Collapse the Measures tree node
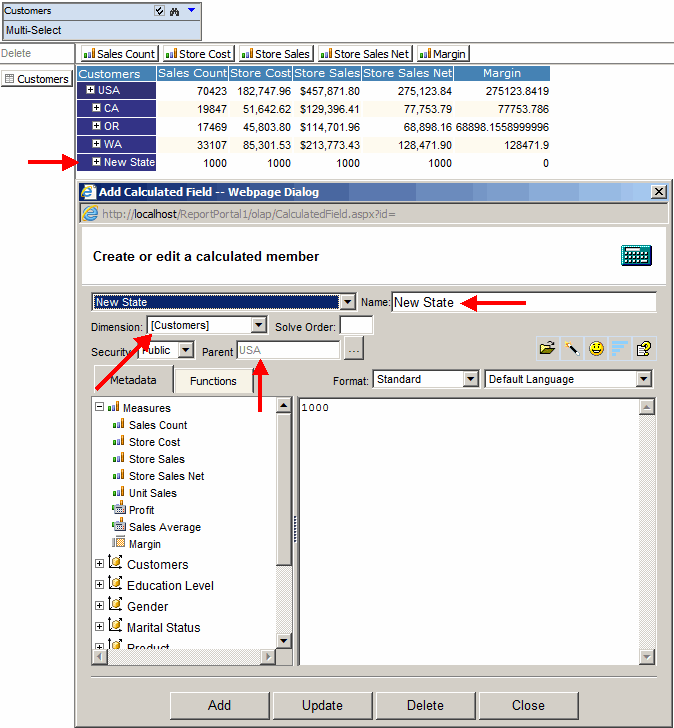The image size is (674, 728). [x=99, y=407]
